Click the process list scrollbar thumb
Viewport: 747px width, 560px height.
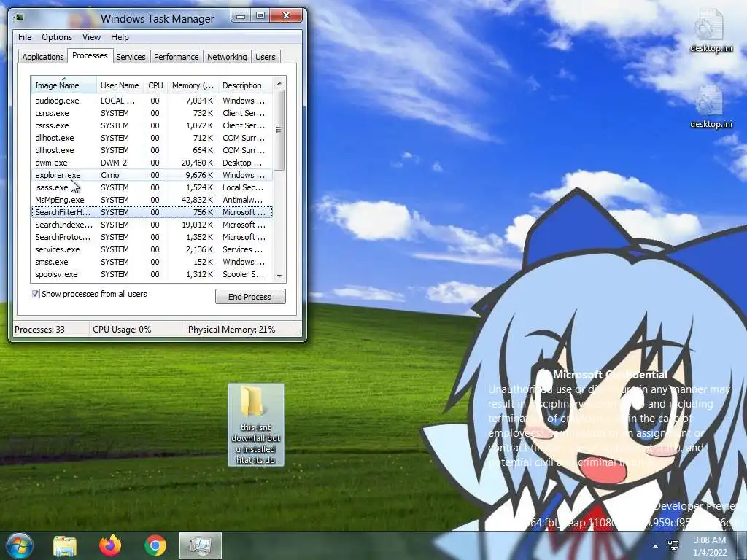(x=279, y=130)
